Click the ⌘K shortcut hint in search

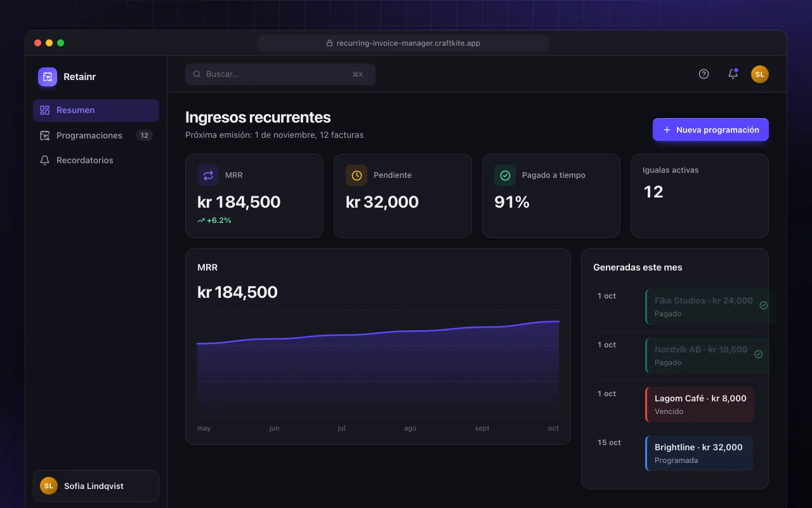(x=358, y=74)
